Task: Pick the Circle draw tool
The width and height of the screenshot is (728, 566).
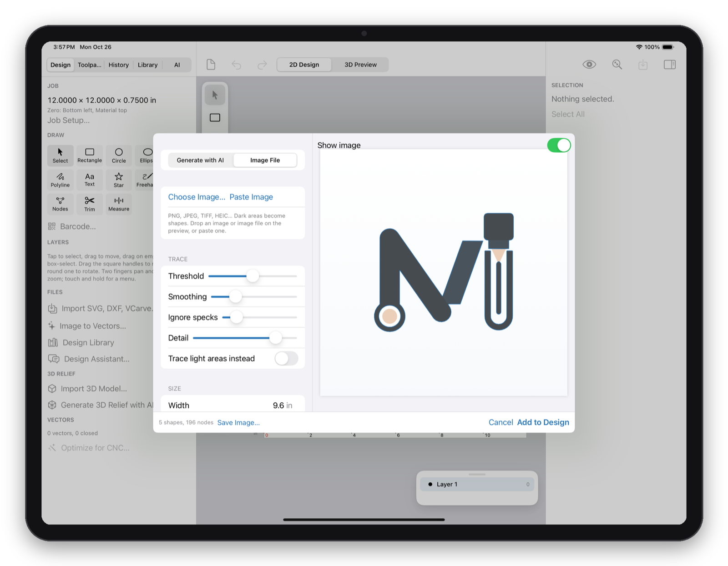Action: click(119, 155)
